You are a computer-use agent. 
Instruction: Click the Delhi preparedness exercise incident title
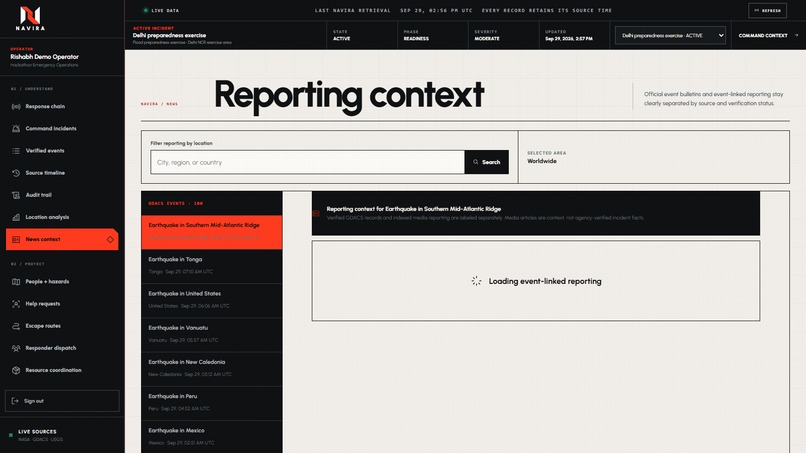click(169, 35)
